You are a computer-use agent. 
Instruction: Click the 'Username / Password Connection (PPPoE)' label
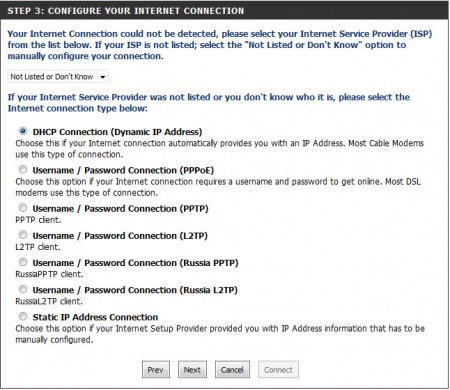click(x=123, y=170)
